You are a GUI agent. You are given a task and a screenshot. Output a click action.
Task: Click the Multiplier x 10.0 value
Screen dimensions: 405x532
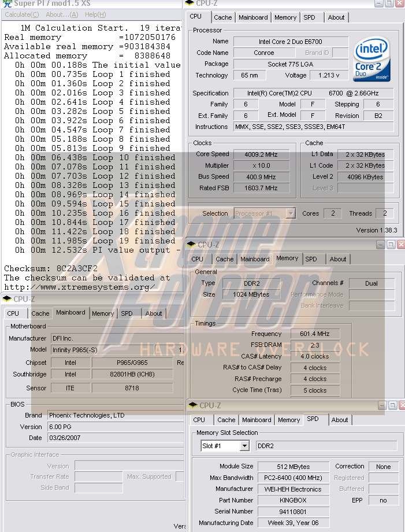pos(261,165)
